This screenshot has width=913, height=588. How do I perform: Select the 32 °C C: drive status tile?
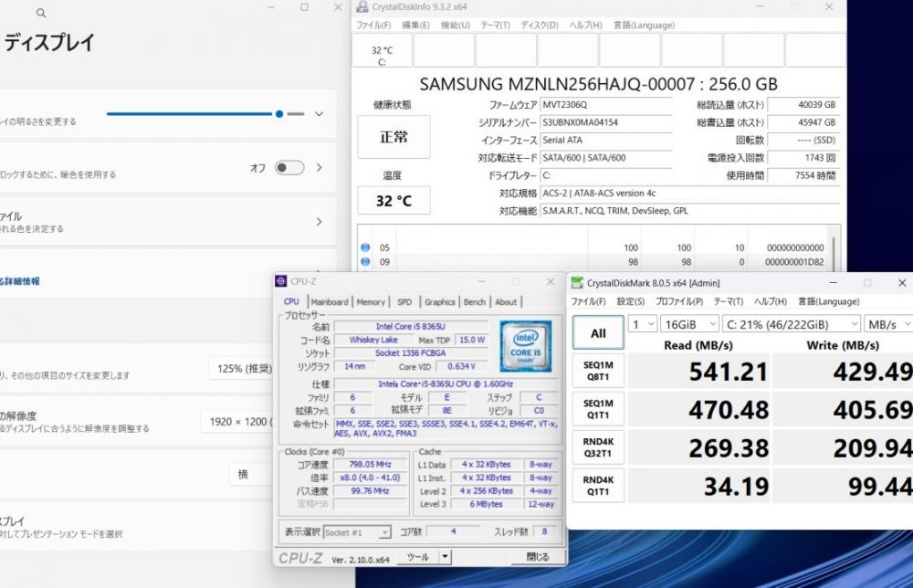[x=382, y=55]
